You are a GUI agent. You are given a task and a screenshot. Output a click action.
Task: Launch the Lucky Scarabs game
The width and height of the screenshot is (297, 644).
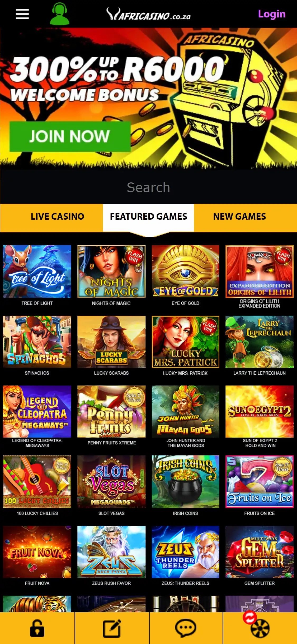[111, 342]
